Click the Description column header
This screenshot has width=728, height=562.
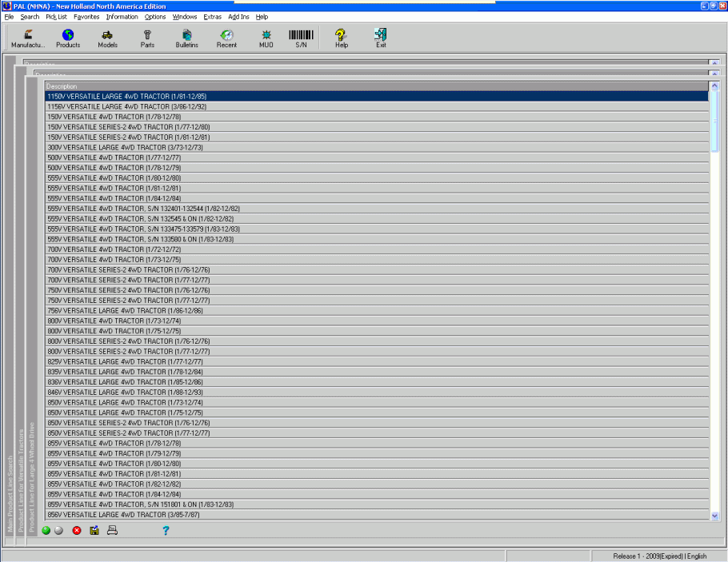[376, 86]
